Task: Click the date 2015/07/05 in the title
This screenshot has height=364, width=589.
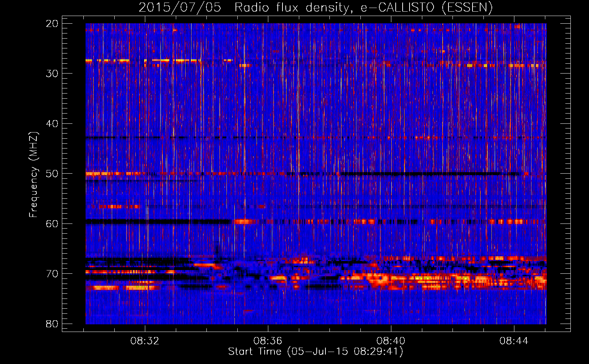Action: pyautogui.click(x=180, y=7)
